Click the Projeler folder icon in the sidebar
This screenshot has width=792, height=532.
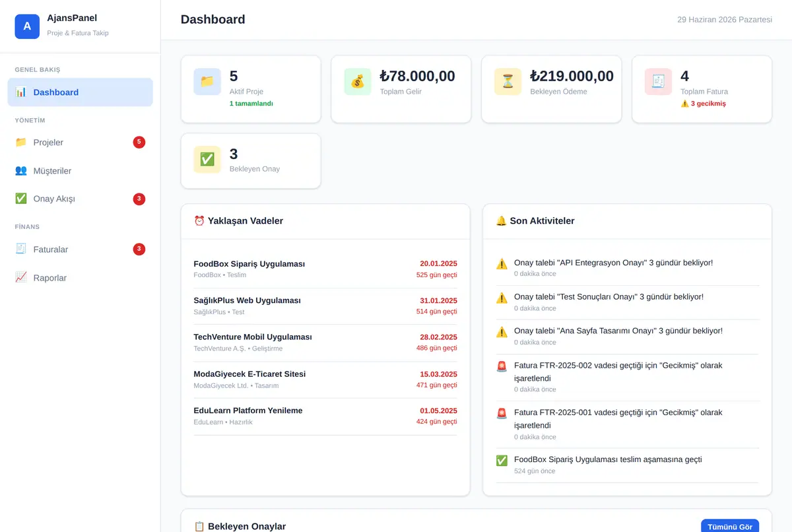[x=21, y=142]
